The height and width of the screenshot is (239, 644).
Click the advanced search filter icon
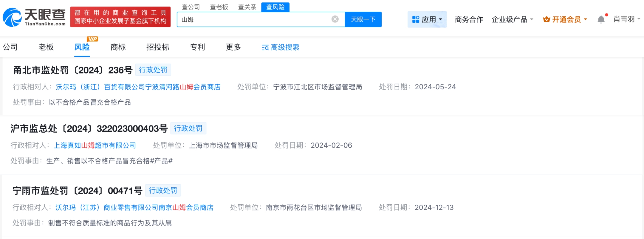pyautogui.click(x=265, y=48)
